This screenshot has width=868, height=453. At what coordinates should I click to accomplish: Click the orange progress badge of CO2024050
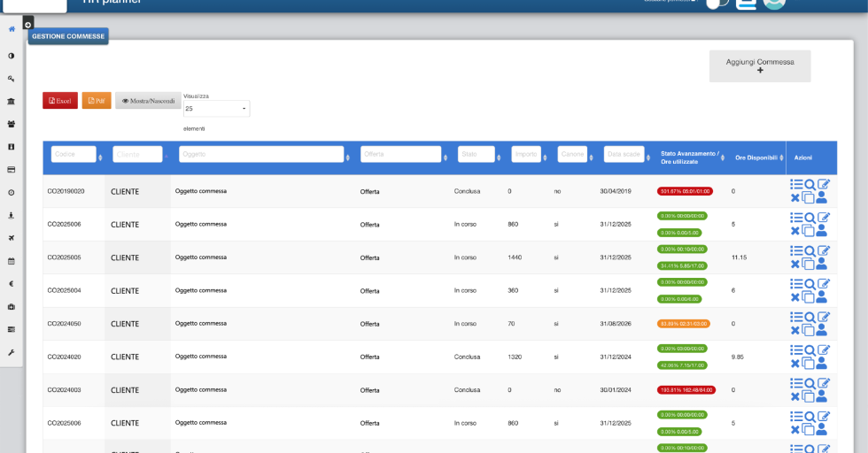tap(684, 324)
